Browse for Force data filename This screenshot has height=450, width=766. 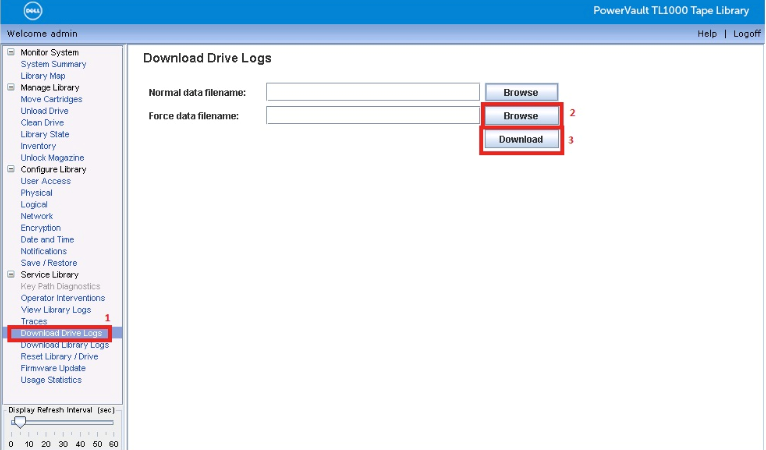click(x=521, y=116)
